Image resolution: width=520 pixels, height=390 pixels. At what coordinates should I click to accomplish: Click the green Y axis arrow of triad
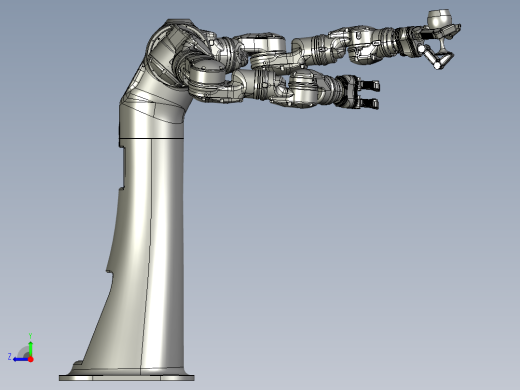coord(30,348)
